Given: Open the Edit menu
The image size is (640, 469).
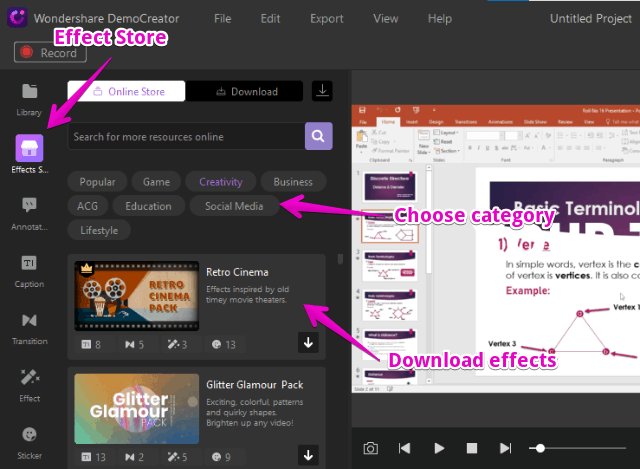Looking at the screenshot, I should [270, 18].
